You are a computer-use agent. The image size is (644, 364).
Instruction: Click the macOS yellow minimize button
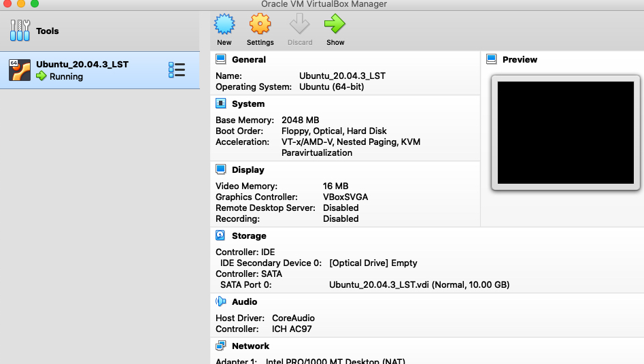point(21,3)
